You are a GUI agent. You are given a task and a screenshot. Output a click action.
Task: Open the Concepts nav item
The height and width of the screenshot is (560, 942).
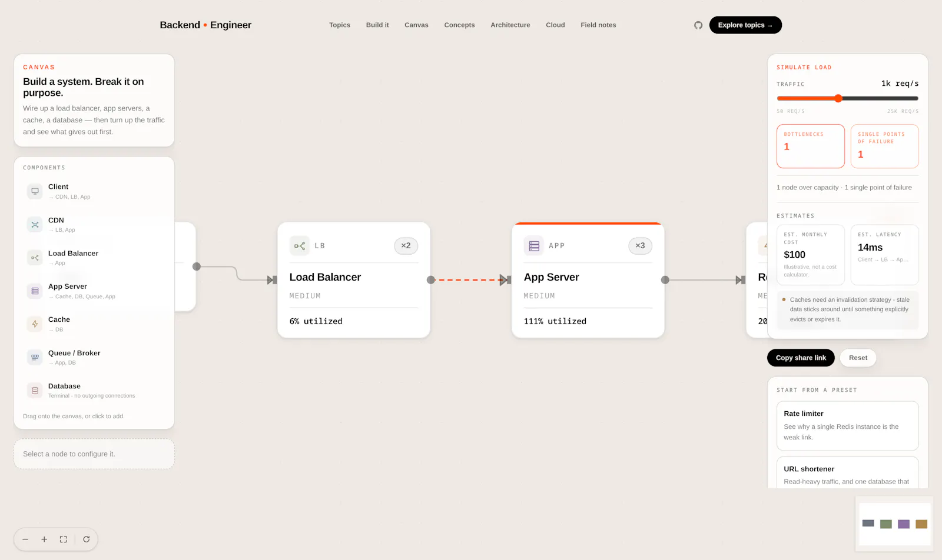pyautogui.click(x=459, y=25)
